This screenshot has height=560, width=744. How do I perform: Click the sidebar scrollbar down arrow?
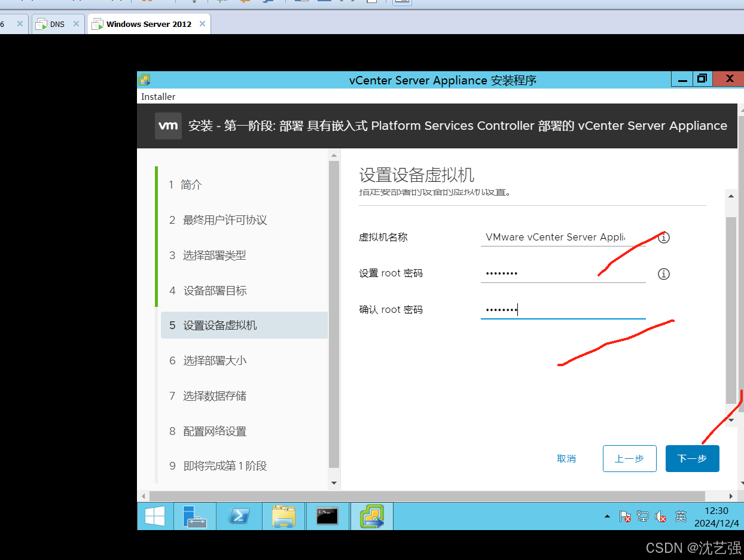[334, 483]
